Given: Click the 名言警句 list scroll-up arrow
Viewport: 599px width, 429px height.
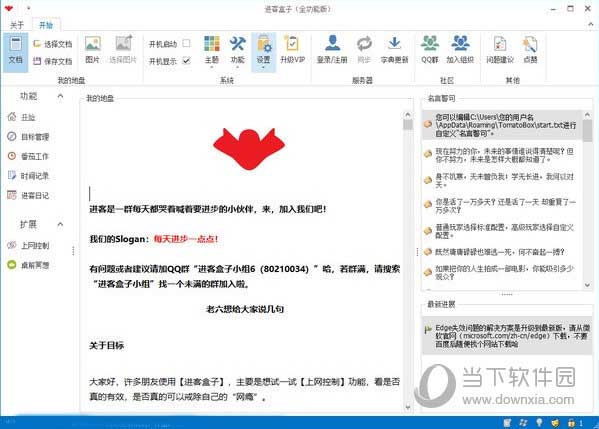Looking at the screenshot, I should pyautogui.click(x=587, y=115).
